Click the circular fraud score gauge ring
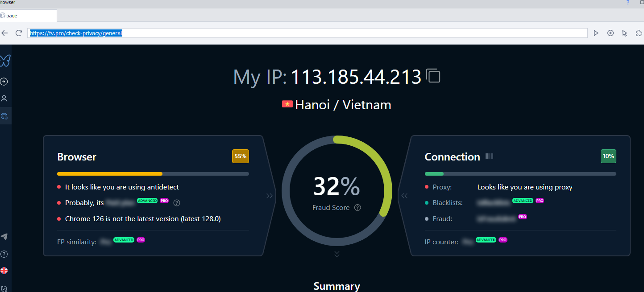 tap(337, 191)
